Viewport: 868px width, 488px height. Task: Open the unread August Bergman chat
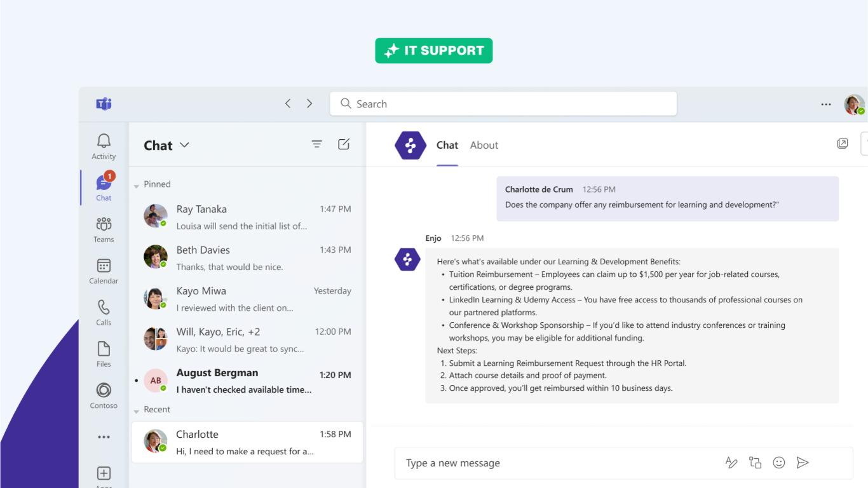click(247, 381)
